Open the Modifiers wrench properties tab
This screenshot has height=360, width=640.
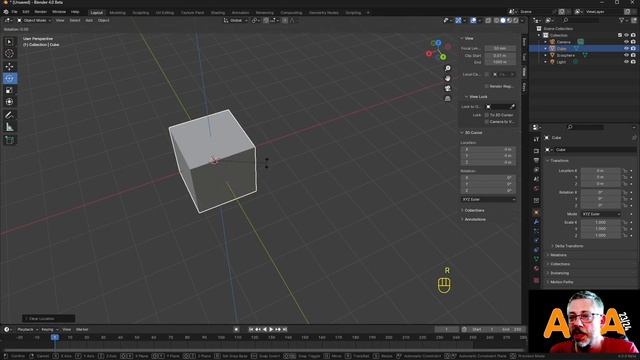tap(536, 222)
